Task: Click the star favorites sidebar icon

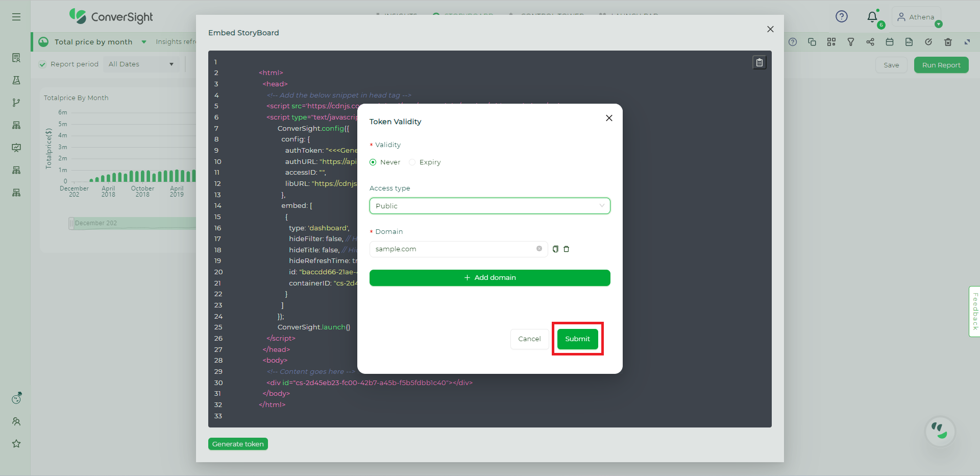Action: point(16,444)
